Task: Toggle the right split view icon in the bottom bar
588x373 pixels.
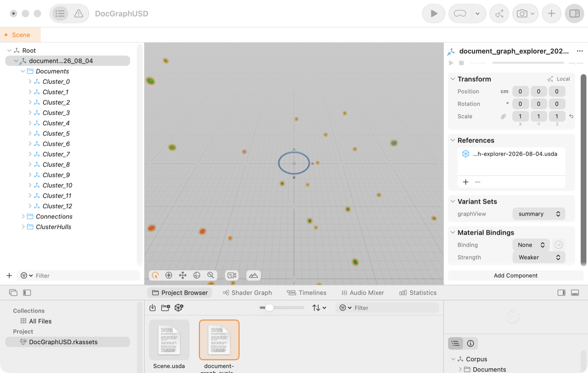Action: pyautogui.click(x=562, y=292)
